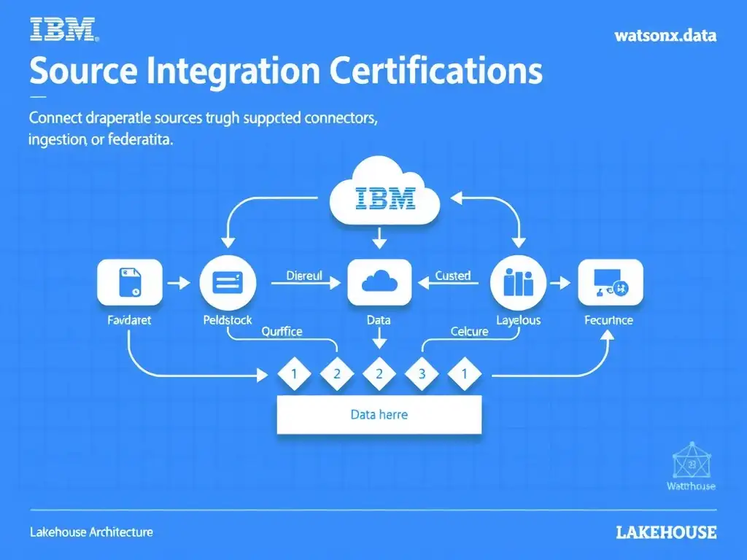The height and width of the screenshot is (560, 747).
Task: Select the Favdaret document icon
Action: coord(130,282)
